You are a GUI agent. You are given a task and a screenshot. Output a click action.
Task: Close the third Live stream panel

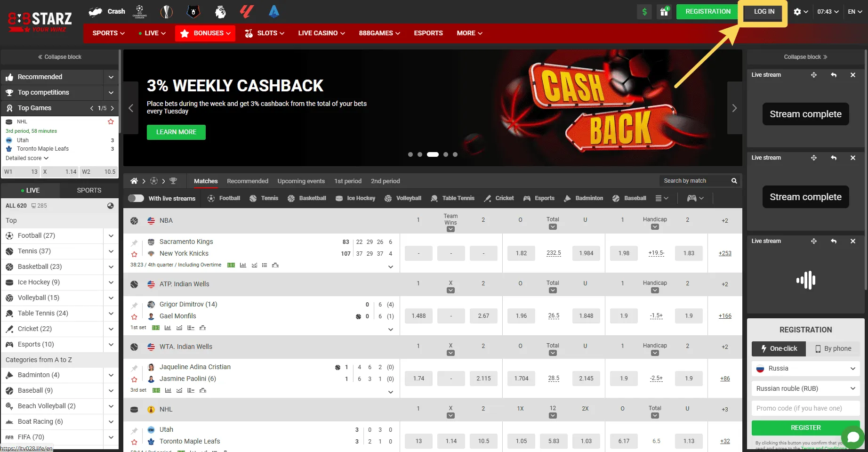853,241
